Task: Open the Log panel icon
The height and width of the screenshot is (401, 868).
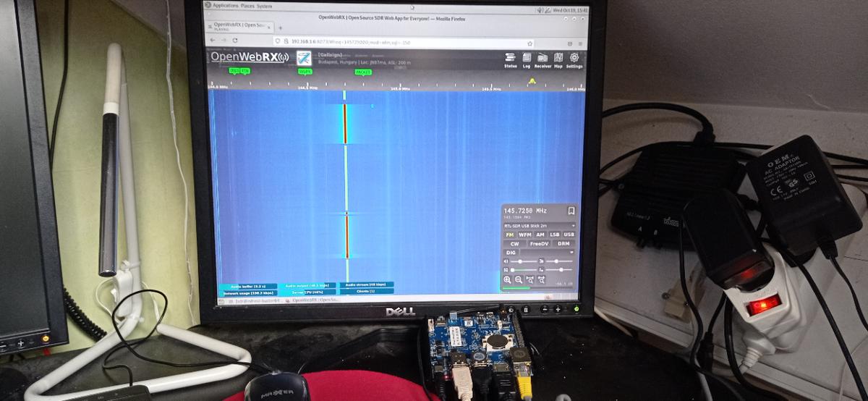Action: point(527,61)
